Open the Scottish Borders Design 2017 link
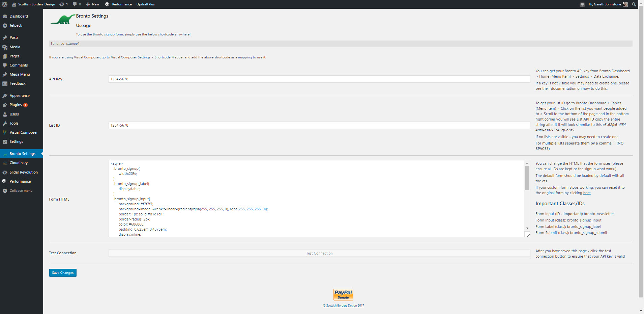Image resolution: width=644 pixels, height=314 pixels. pyautogui.click(x=344, y=306)
